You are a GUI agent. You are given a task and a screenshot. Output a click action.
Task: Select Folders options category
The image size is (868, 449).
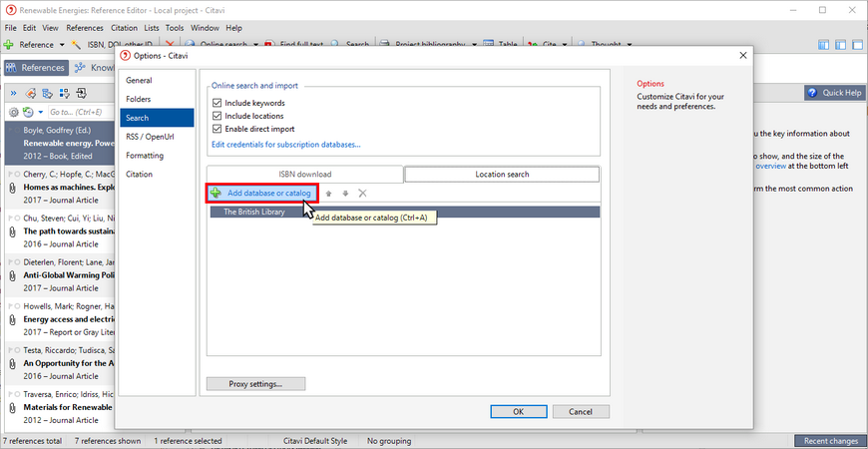(157, 99)
